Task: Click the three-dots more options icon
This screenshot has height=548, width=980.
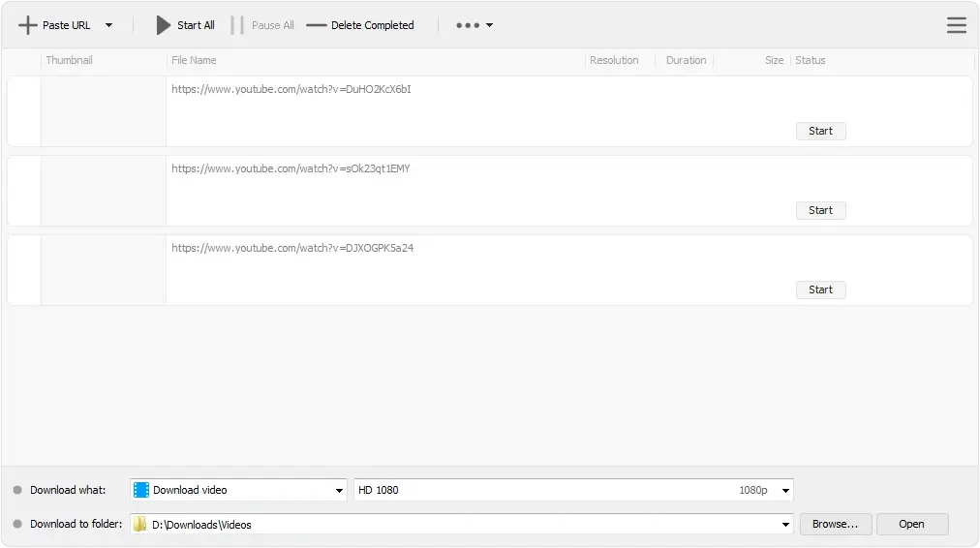Action: pos(468,25)
